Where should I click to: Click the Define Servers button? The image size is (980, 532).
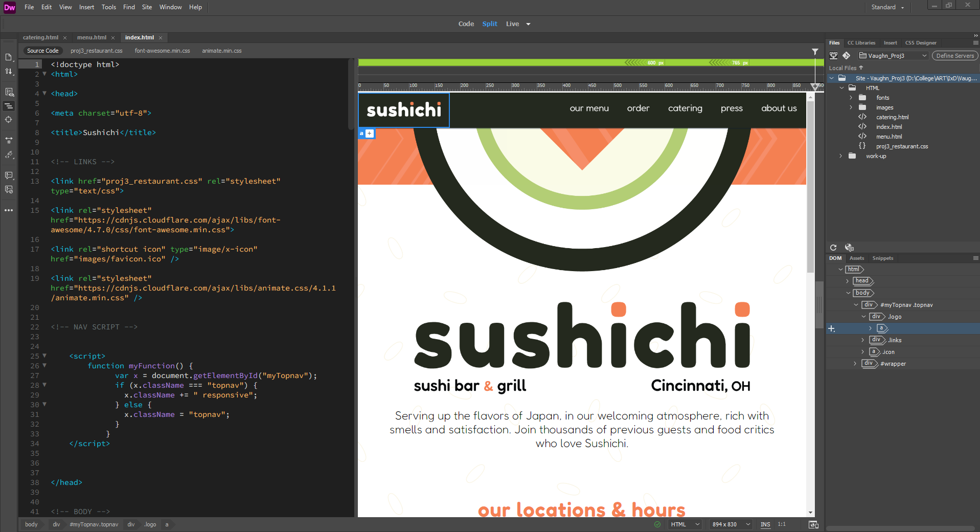point(954,56)
